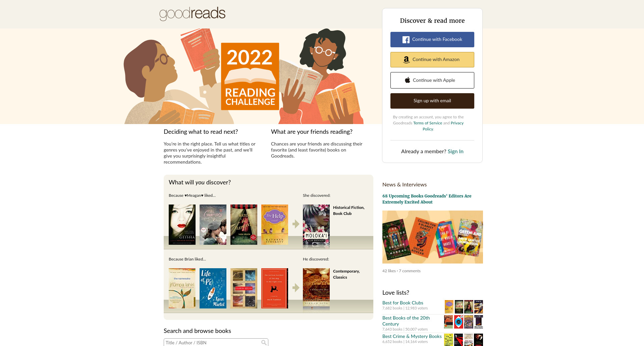Open the Privacy Policy link
This screenshot has height=346, width=644.
[443, 126]
